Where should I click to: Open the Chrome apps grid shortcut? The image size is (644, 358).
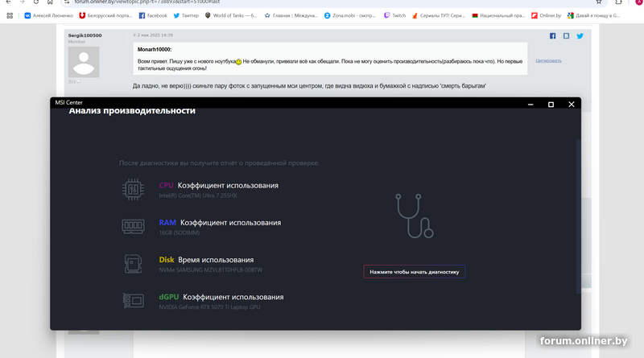click(10, 15)
